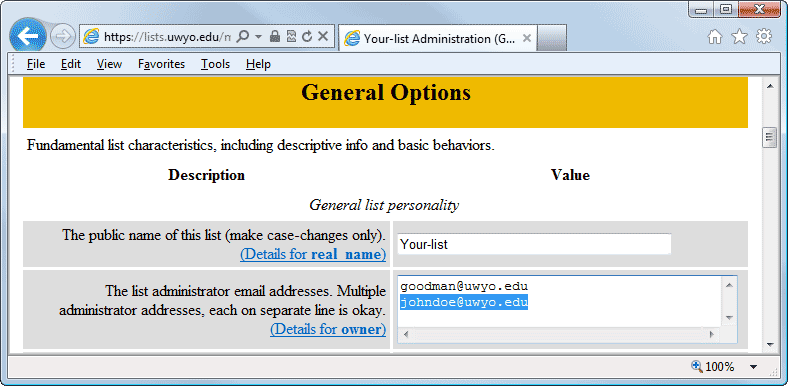The width and height of the screenshot is (788, 386).
Task: Open the Details for real_name link
Action: (313, 254)
